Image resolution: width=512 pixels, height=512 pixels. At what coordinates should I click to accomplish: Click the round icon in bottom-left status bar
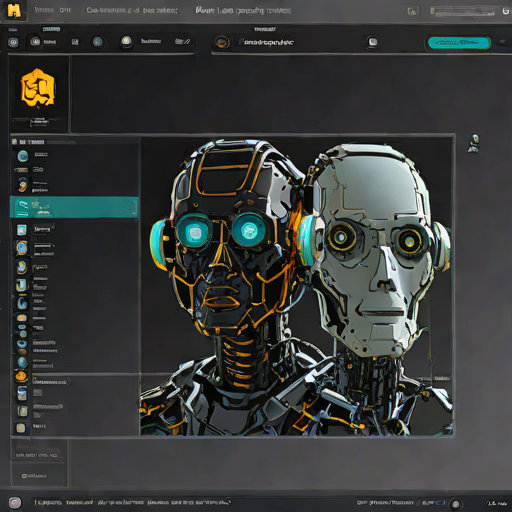pyautogui.click(x=15, y=502)
